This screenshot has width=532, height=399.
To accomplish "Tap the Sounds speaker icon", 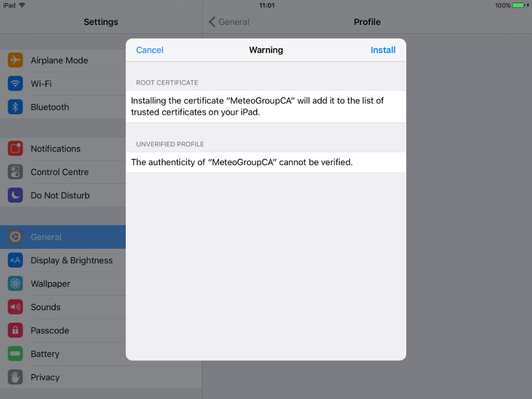I will coord(16,307).
